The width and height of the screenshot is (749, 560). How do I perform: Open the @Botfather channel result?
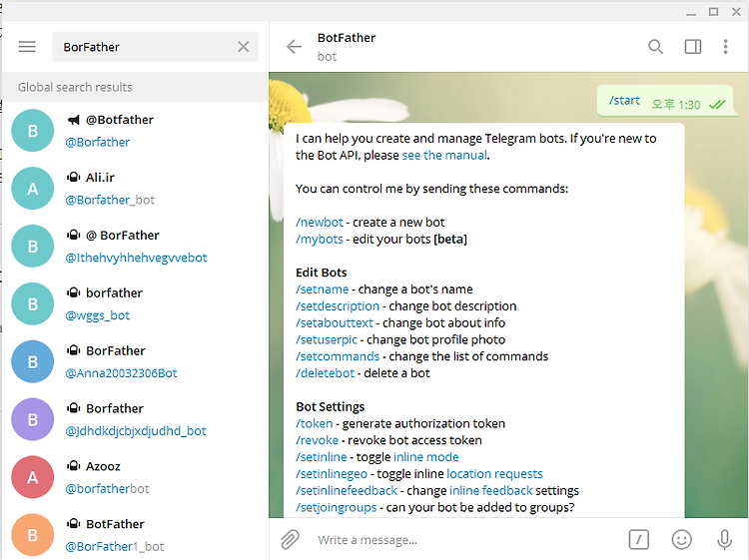point(135,131)
